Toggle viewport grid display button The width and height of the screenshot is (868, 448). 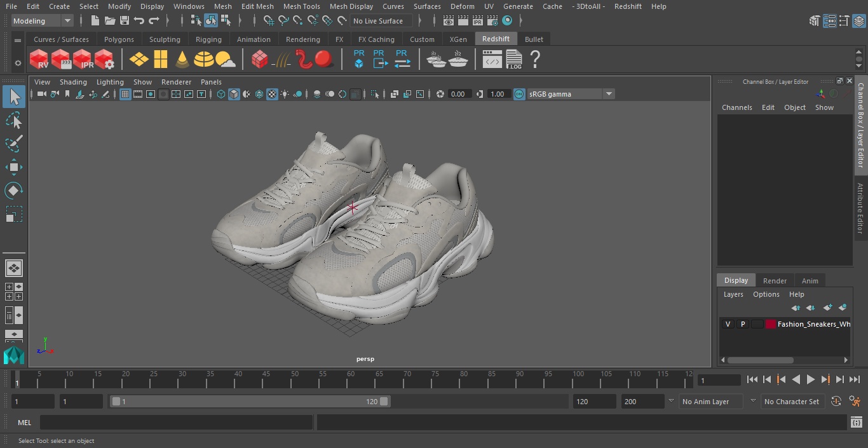click(125, 94)
